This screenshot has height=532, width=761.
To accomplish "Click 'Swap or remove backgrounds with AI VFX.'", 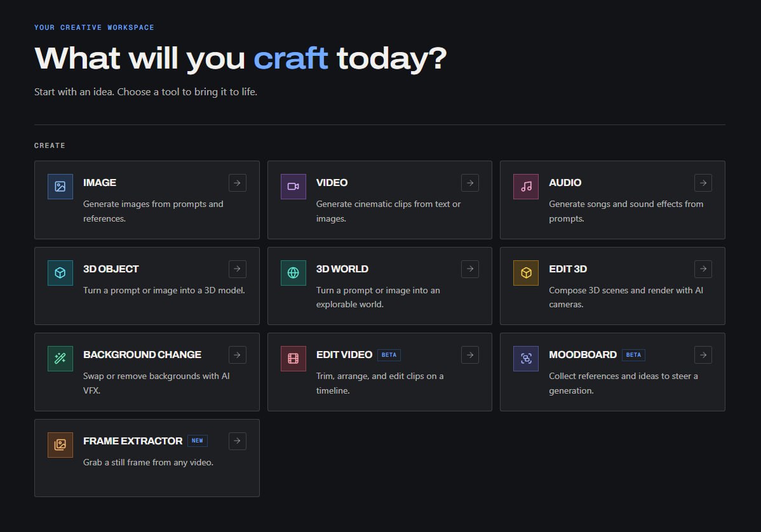I will [156, 383].
